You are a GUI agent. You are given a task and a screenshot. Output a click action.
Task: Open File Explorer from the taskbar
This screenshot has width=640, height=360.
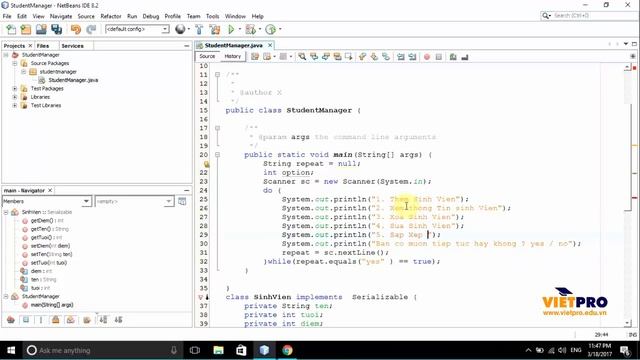[218, 350]
